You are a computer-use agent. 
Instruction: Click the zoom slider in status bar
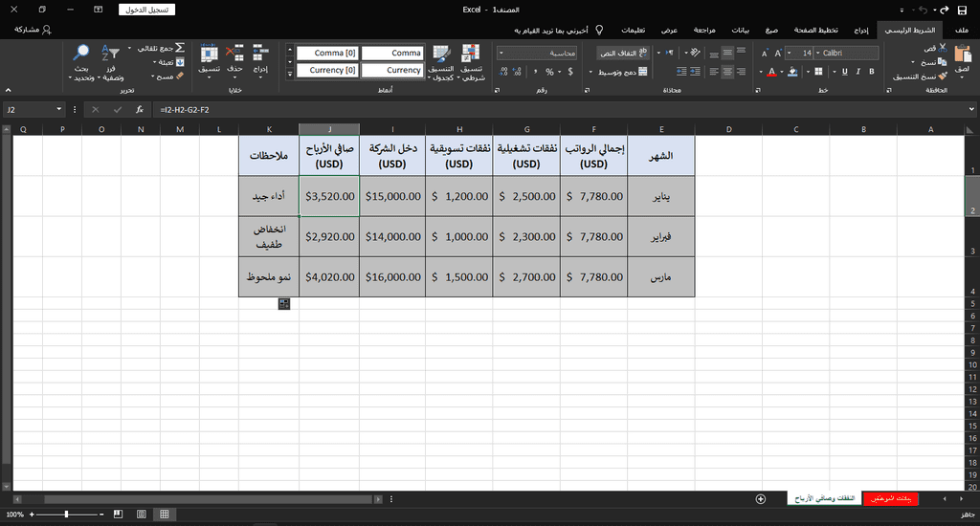(66, 515)
